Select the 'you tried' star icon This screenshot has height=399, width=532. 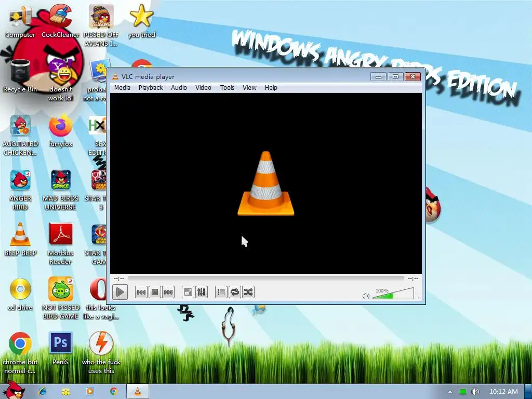tap(141, 21)
